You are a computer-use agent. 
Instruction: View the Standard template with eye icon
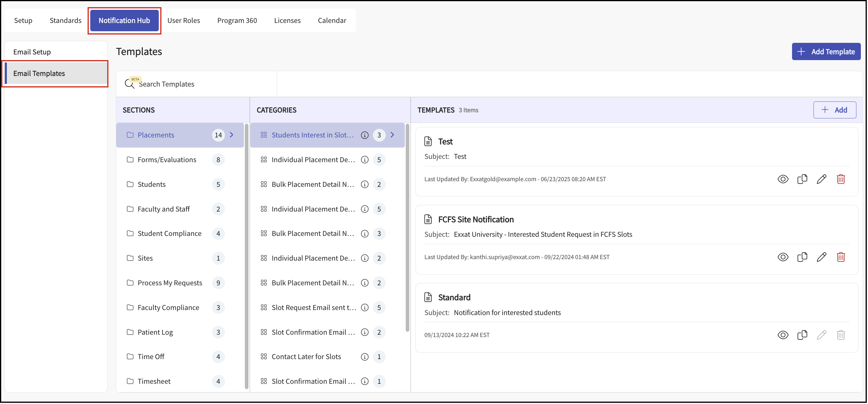[783, 335]
